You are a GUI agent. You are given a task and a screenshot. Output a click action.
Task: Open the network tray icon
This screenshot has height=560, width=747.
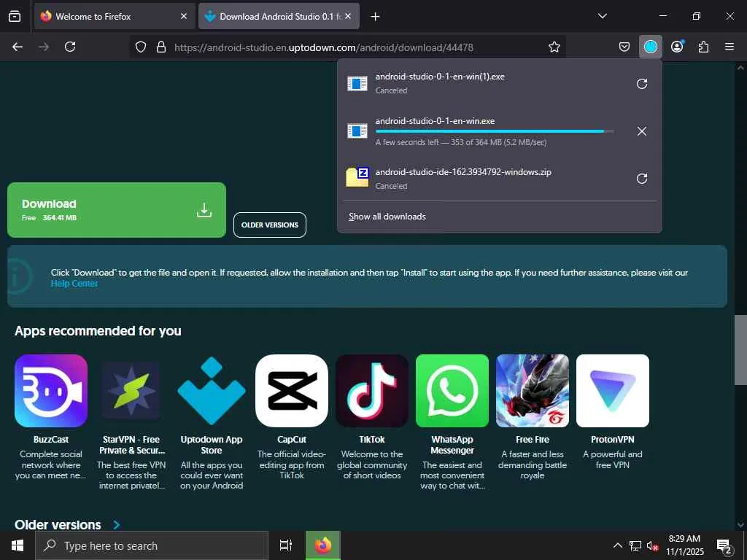(x=635, y=545)
